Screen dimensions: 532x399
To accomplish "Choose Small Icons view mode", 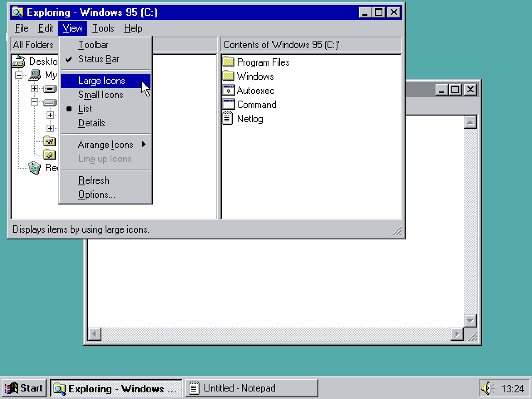I will (106, 95).
